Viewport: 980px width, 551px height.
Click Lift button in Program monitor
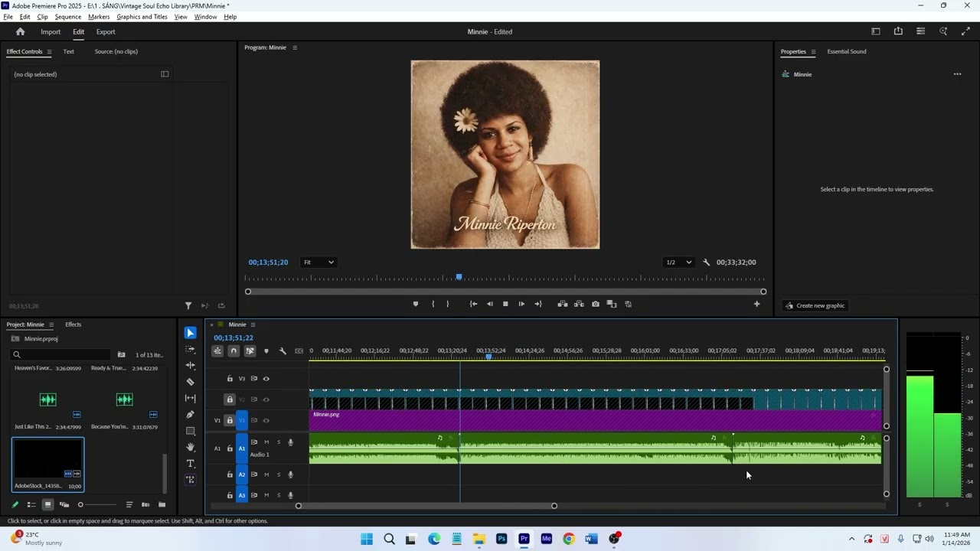[x=563, y=304]
